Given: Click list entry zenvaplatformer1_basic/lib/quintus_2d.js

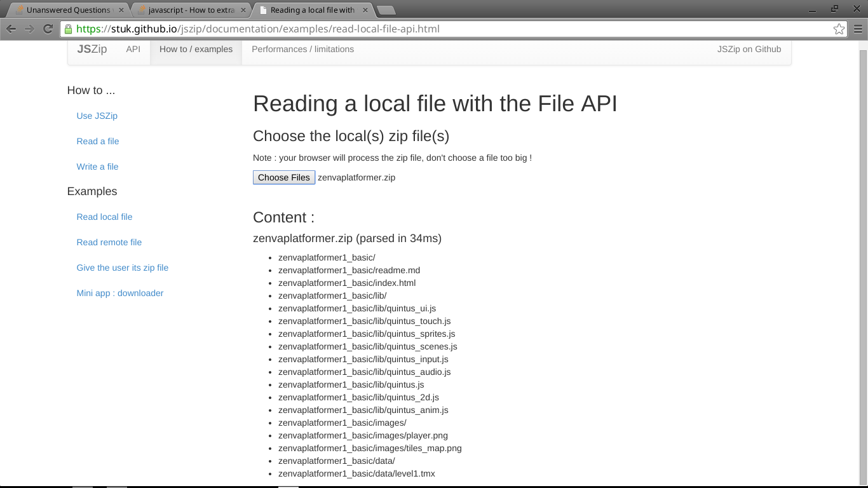Looking at the screenshot, I should coord(358,397).
